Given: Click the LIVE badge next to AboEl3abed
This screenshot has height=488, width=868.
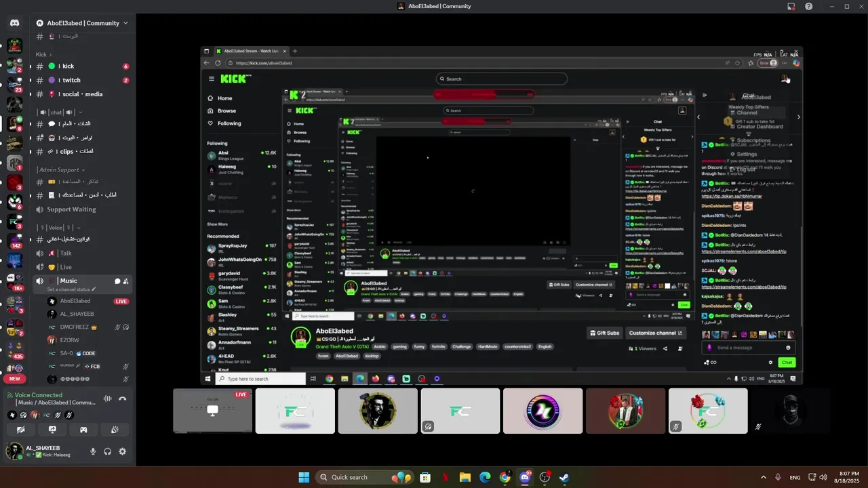Looking at the screenshot, I should [121, 301].
